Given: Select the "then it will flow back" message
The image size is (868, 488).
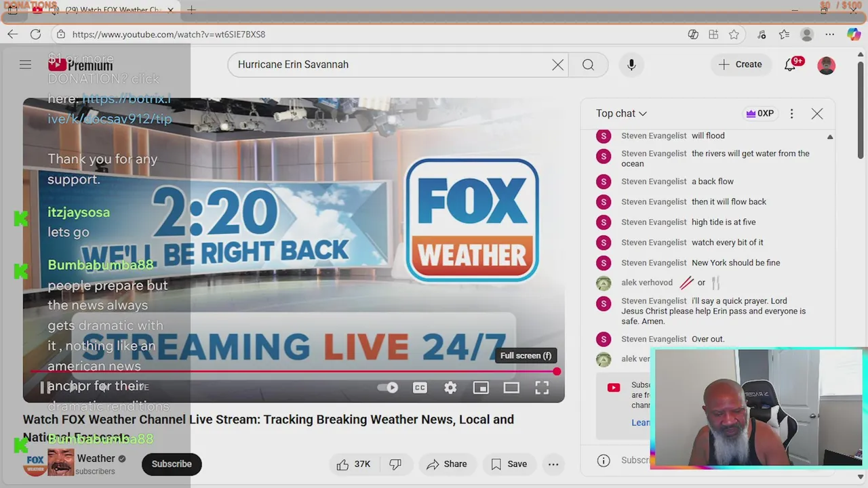Looking at the screenshot, I should coord(729,202).
